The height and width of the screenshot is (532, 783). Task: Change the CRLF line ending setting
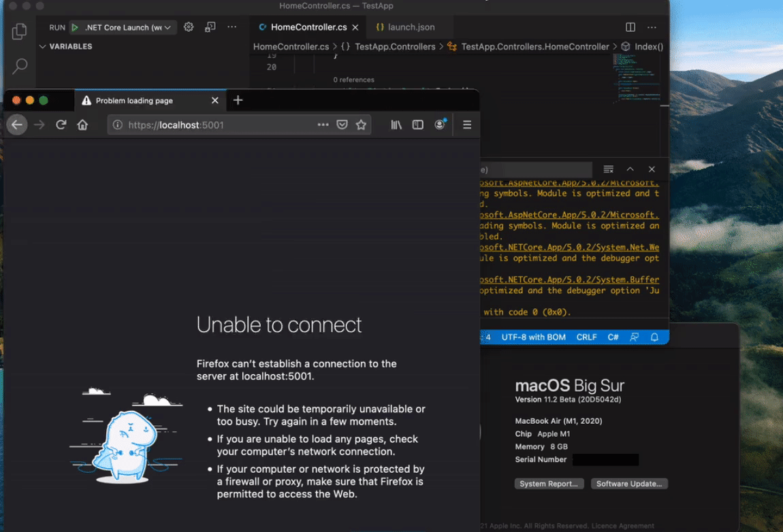(x=586, y=337)
